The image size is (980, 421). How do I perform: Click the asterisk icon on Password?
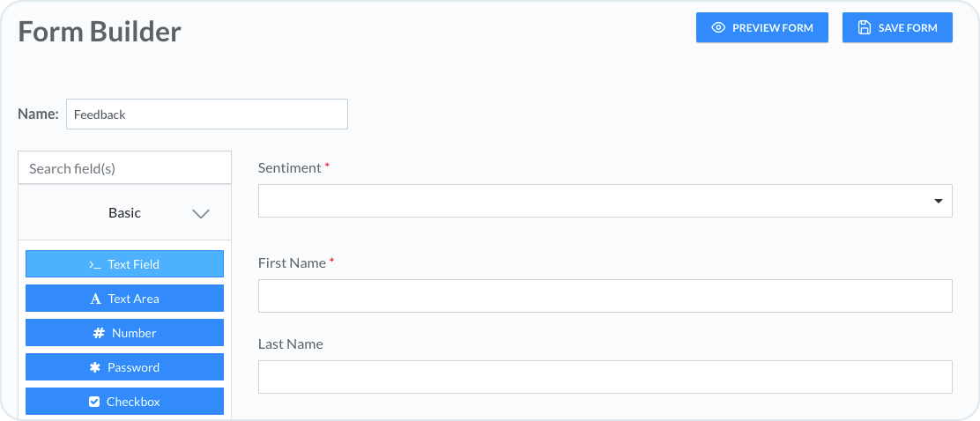point(95,367)
